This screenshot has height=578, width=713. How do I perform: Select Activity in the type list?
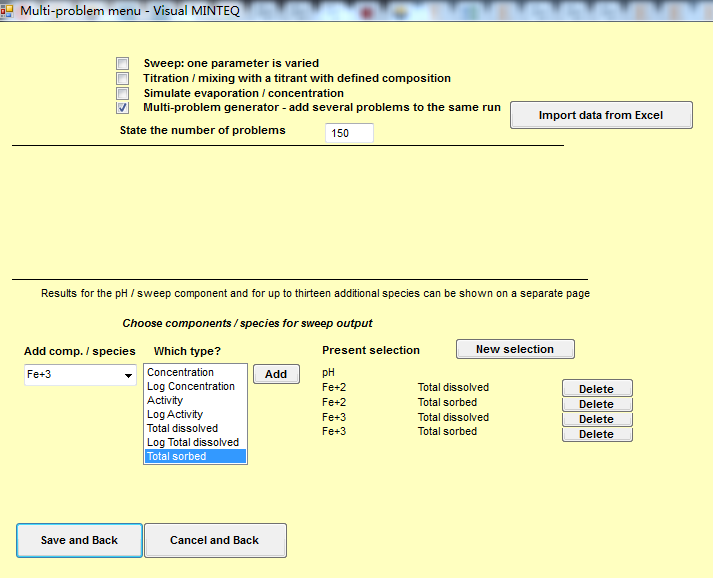click(196, 401)
